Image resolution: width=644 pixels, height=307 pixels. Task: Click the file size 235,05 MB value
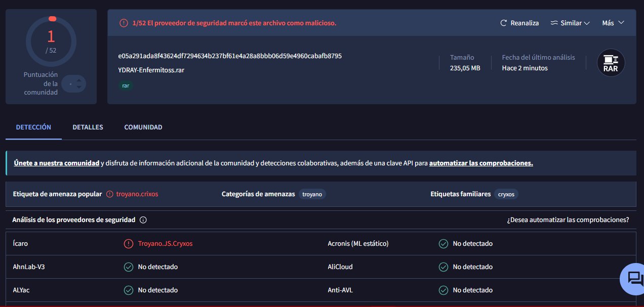(x=465, y=68)
